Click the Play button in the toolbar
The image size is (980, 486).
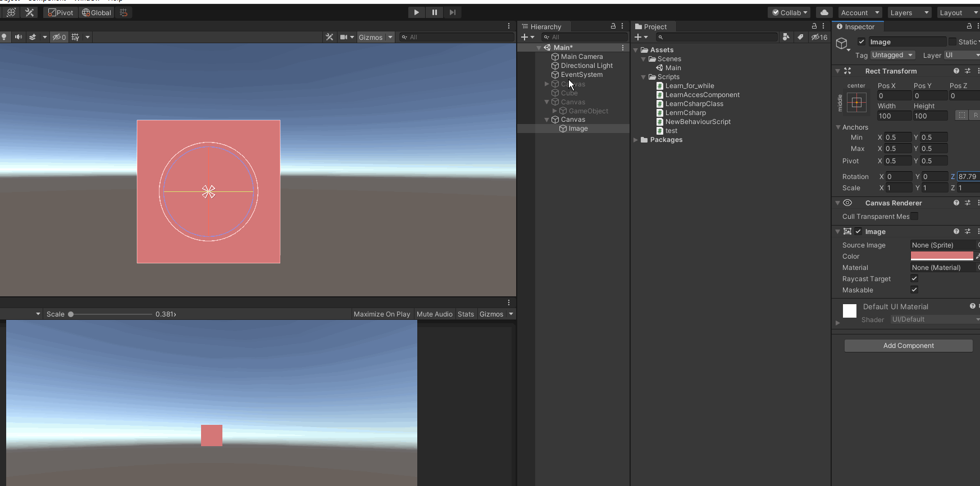click(416, 12)
